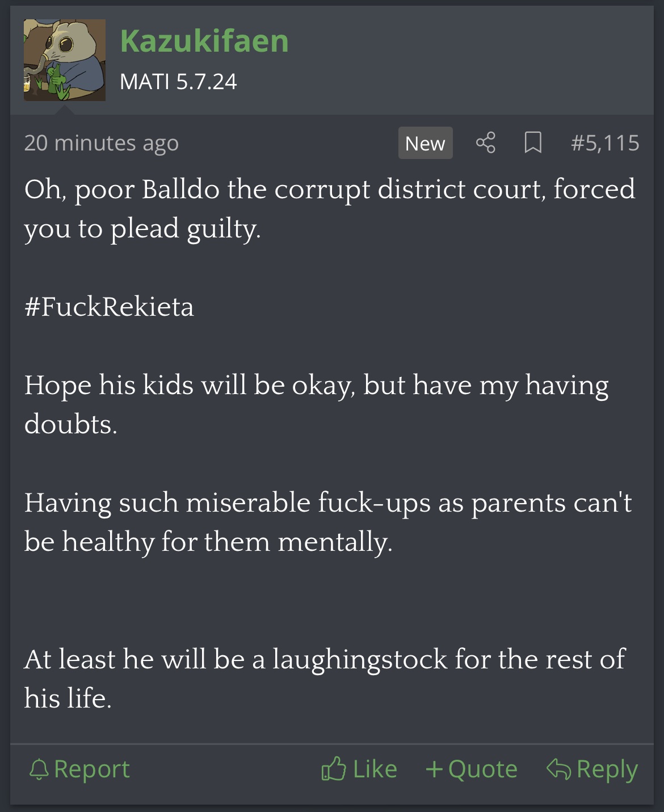The image size is (664, 812).
Task: Click the #FuckRekieta hashtag text
Action: click(x=109, y=307)
